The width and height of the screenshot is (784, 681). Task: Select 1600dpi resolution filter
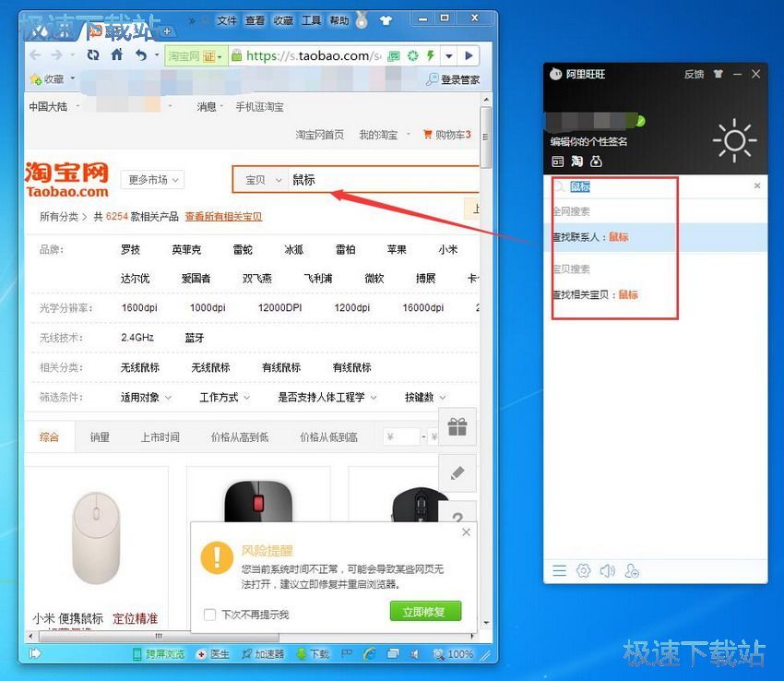[x=139, y=307]
